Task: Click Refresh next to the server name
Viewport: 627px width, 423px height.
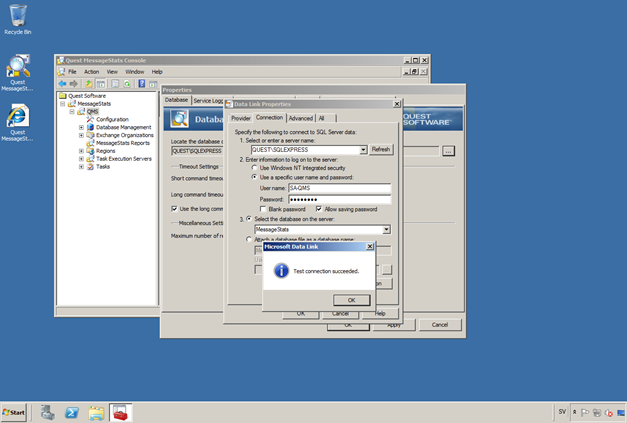Action: pyautogui.click(x=381, y=149)
